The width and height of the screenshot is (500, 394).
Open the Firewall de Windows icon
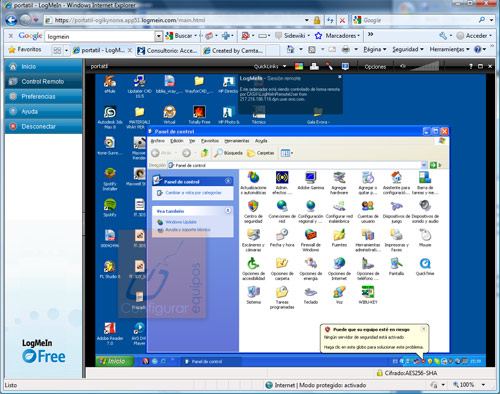(x=310, y=239)
